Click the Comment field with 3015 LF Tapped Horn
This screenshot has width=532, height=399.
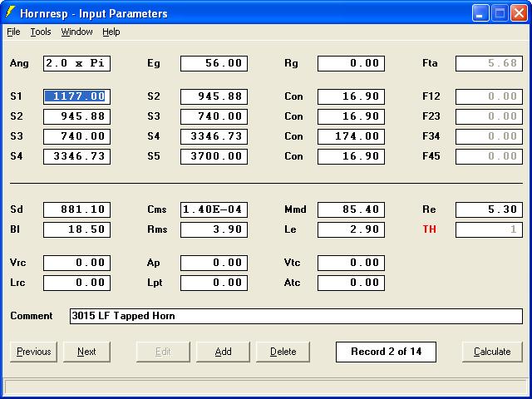[296, 316]
